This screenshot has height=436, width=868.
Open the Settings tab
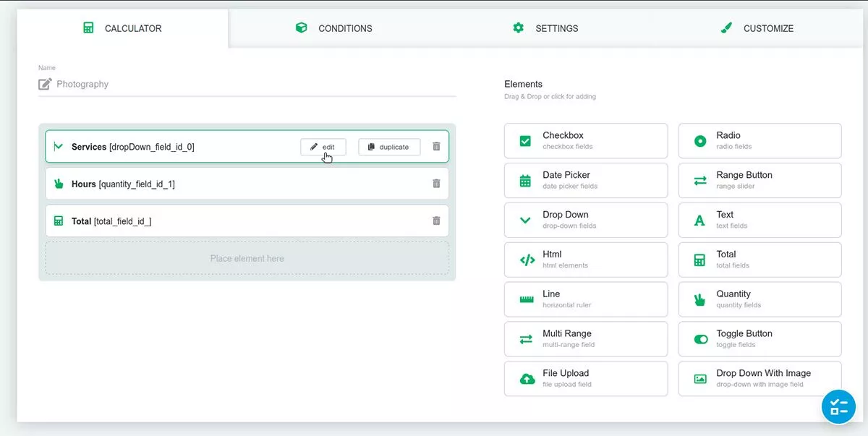(x=545, y=28)
